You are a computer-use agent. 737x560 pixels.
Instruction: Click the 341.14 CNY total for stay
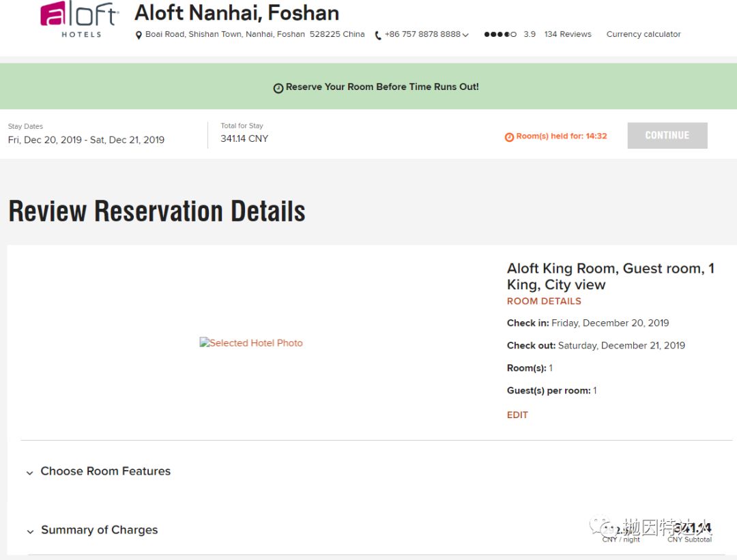point(244,138)
